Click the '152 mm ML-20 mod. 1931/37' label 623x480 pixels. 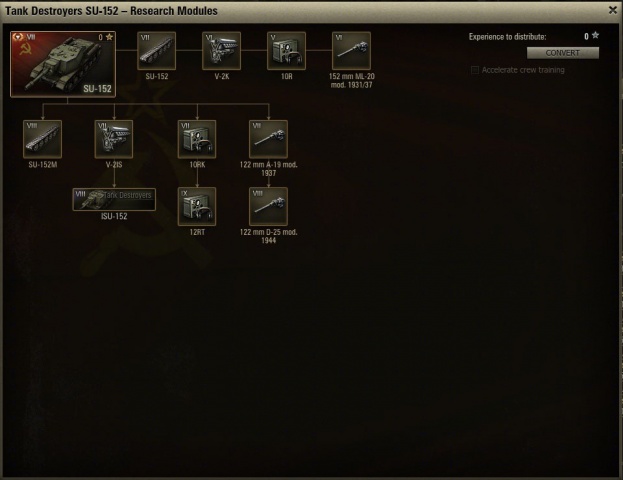pos(352,80)
